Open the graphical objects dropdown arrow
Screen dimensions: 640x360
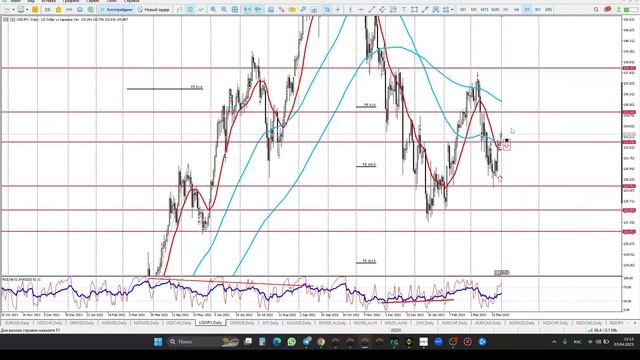coord(452,9)
